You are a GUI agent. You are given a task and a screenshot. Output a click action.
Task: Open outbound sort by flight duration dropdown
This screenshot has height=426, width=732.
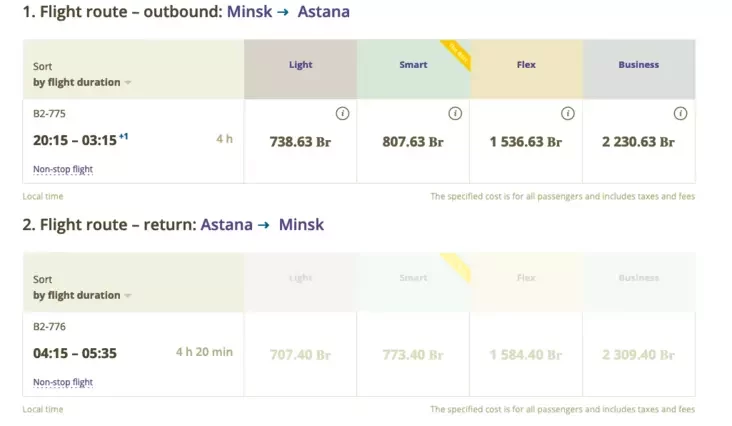pyautogui.click(x=82, y=82)
